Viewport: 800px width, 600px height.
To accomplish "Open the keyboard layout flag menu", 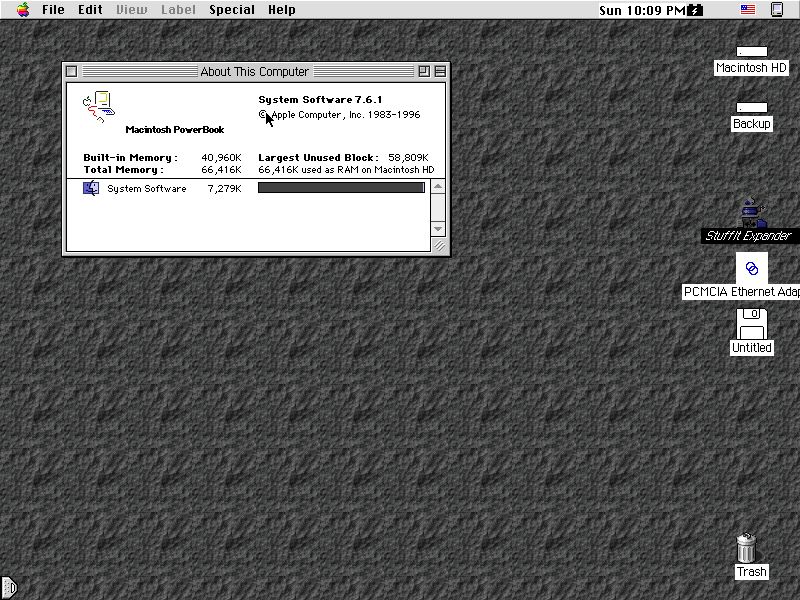I will point(747,10).
